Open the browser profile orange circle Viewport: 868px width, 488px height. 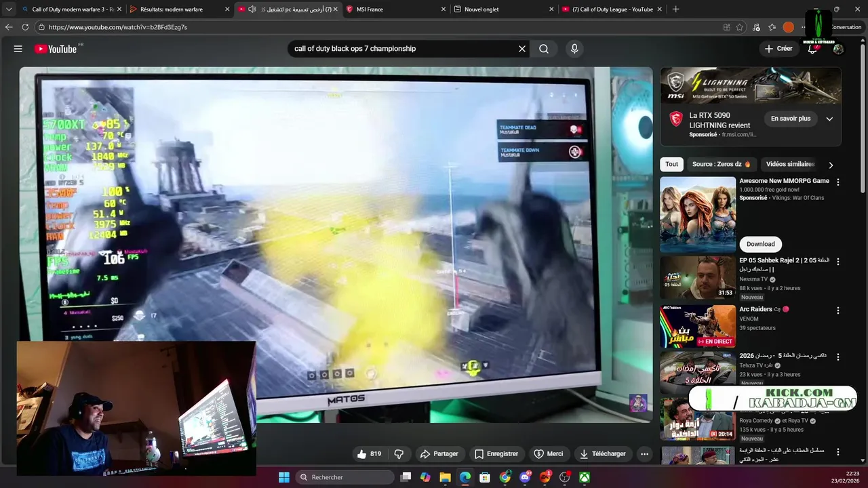click(788, 27)
